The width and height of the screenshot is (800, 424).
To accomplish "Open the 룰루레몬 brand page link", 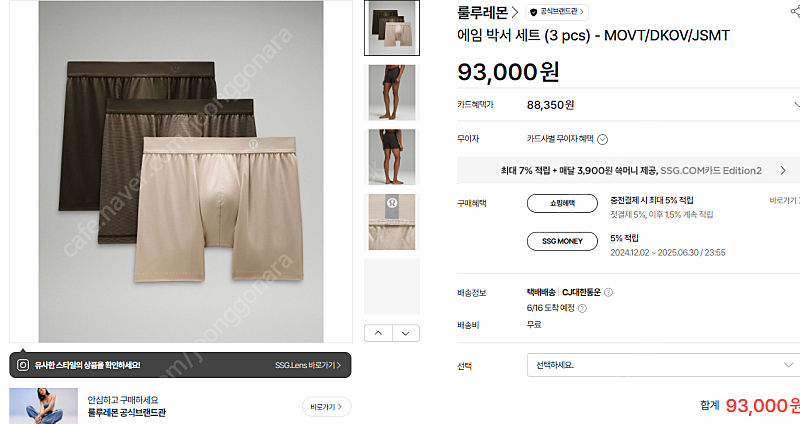I will [x=487, y=12].
